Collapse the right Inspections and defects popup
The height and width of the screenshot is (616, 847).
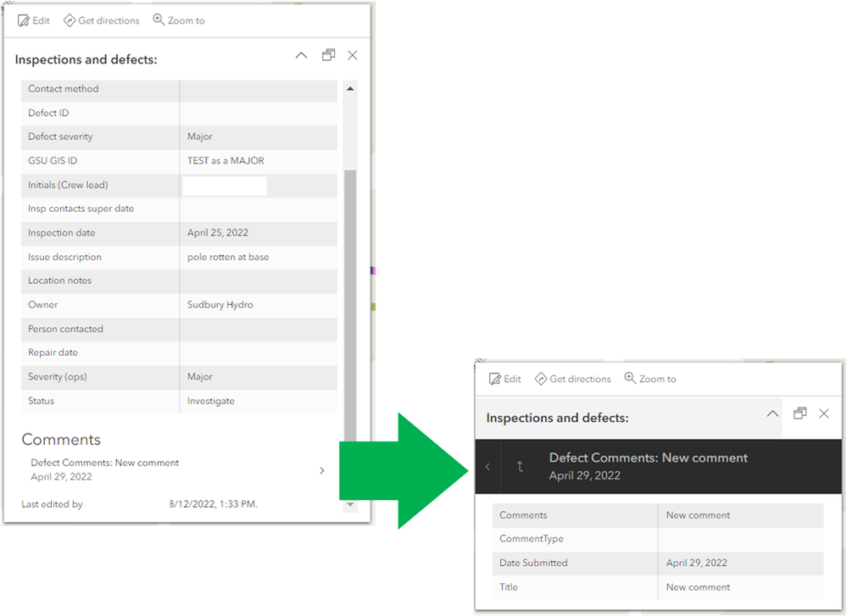pos(773,413)
